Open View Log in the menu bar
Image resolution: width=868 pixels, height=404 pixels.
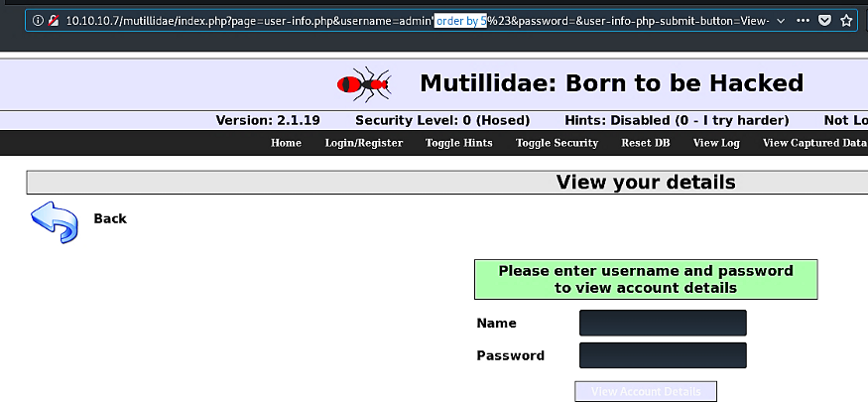[716, 143]
